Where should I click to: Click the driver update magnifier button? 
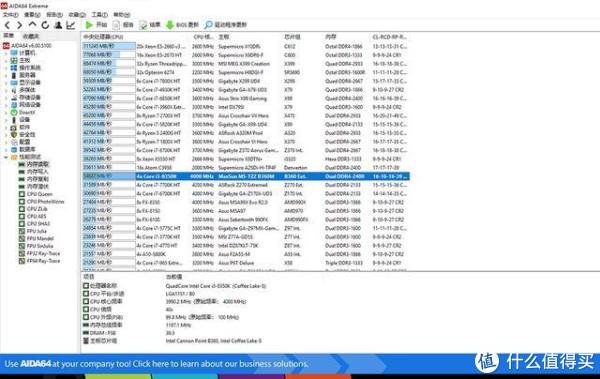tap(226, 25)
